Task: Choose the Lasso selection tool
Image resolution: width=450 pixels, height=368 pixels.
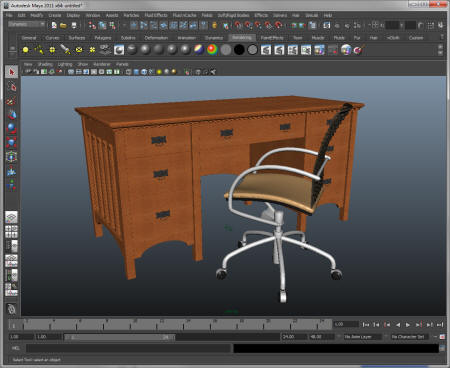Action: 12,87
